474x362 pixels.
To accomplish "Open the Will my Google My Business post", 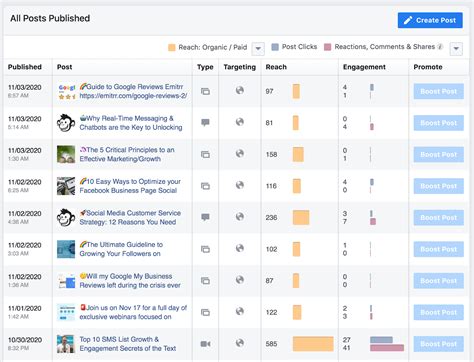I will pyautogui.click(x=130, y=281).
